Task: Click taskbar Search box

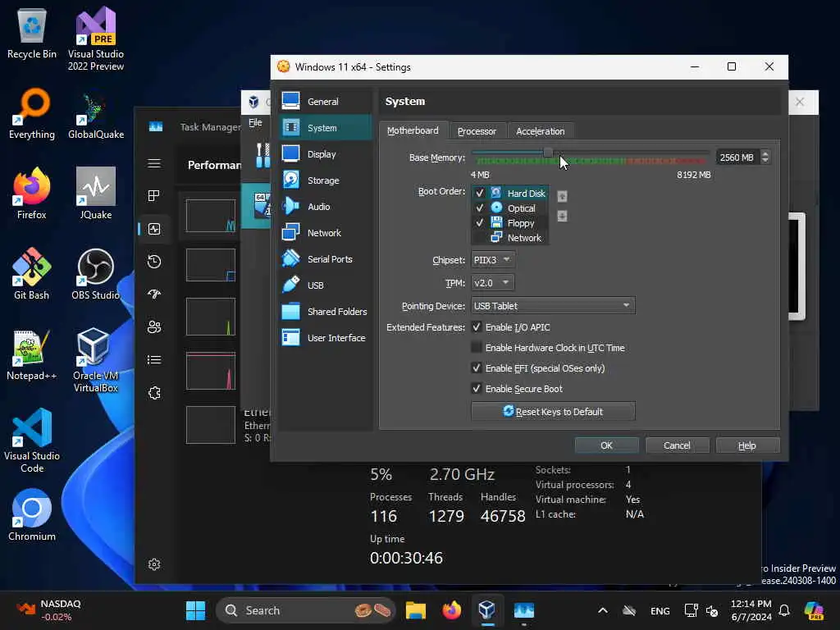Action: (305, 610)
